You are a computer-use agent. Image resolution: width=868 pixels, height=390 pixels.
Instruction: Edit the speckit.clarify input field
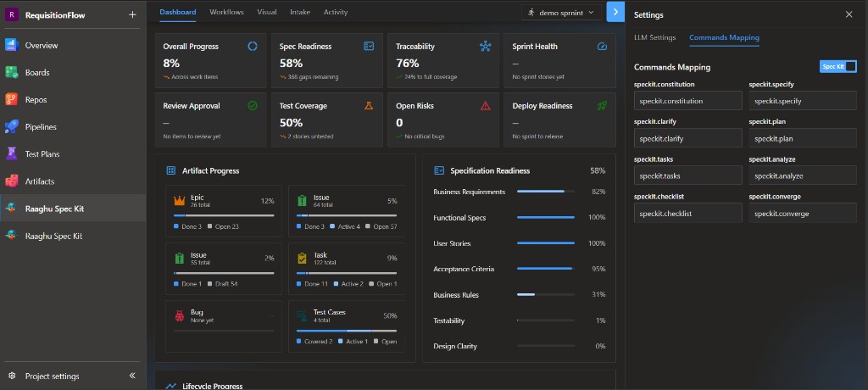click(688, 138)
